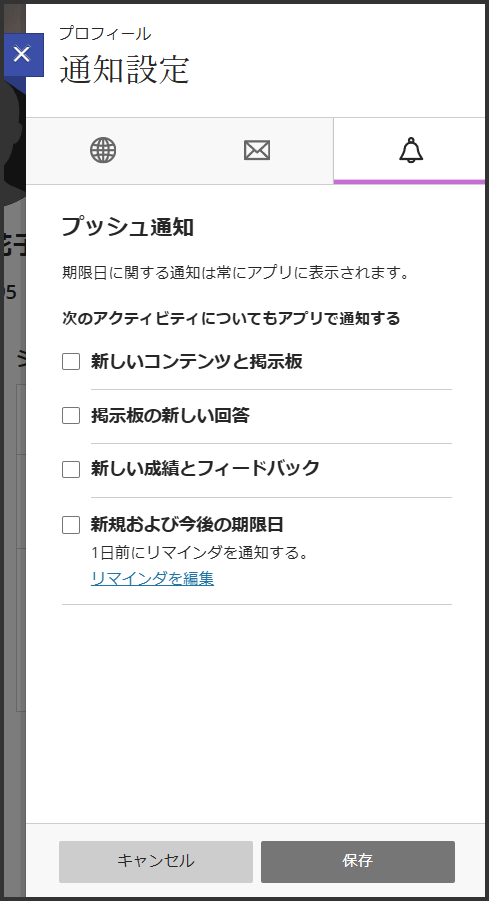Click the 新しいコンテンツと掲示板 label text
Image resolution: width=489 pixels, height=901 pixels.
[x=197, y=361]
